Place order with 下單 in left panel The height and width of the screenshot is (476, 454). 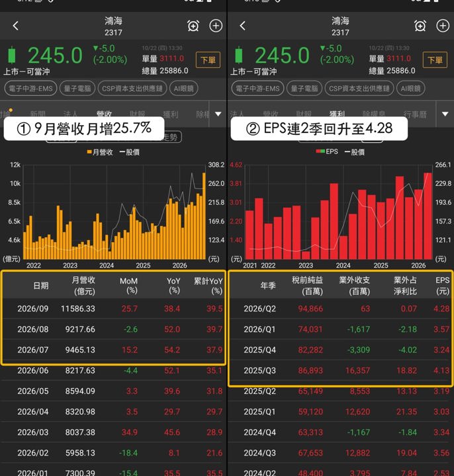[208, 59]
